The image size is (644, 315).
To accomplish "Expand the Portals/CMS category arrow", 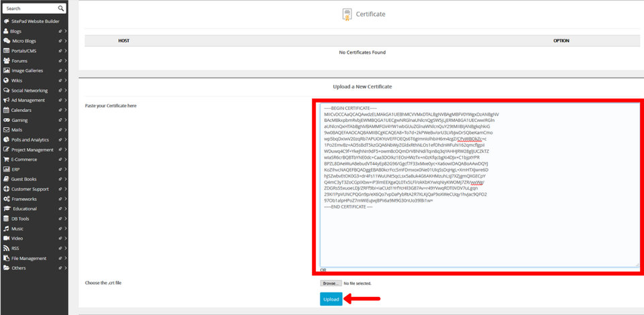I will (x=65, y=51).
